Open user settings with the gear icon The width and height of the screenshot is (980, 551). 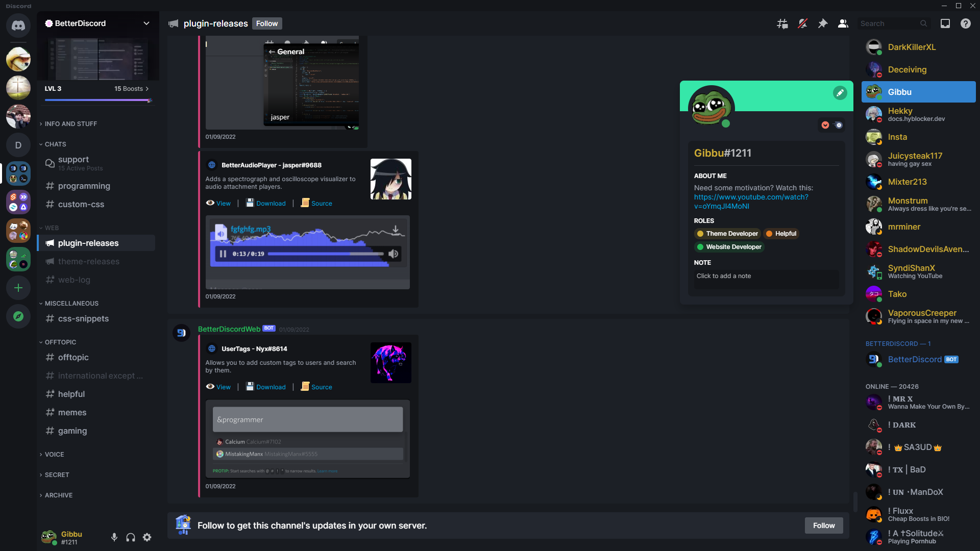click(x=147, y=537)
